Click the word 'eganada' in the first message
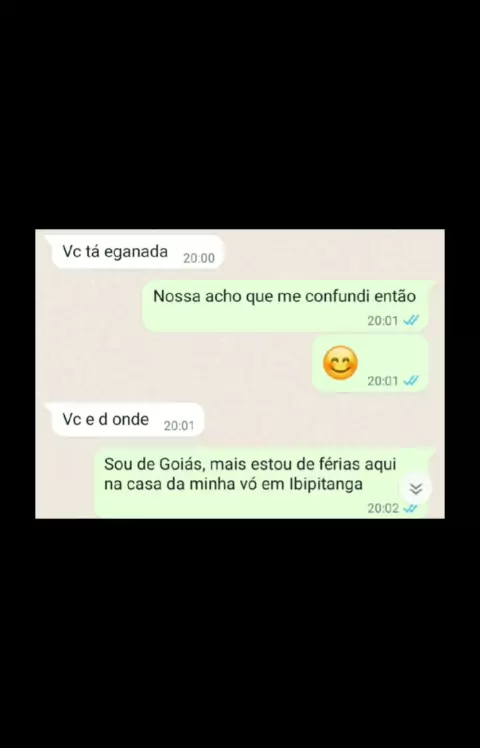480x748 pixels. click(x=136, y=252)
